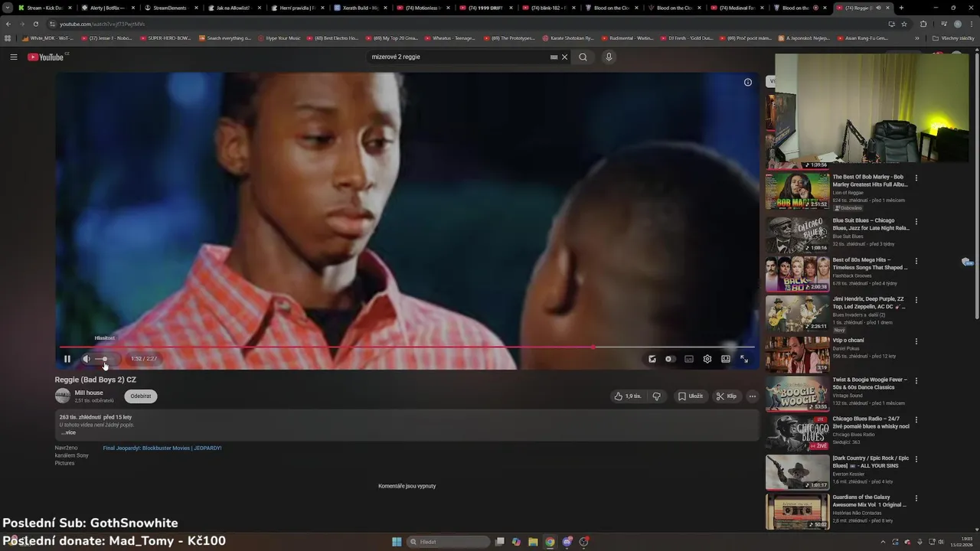980x551 pixels.
Task: Open the Mill house channel avatar
Action: 63,396
